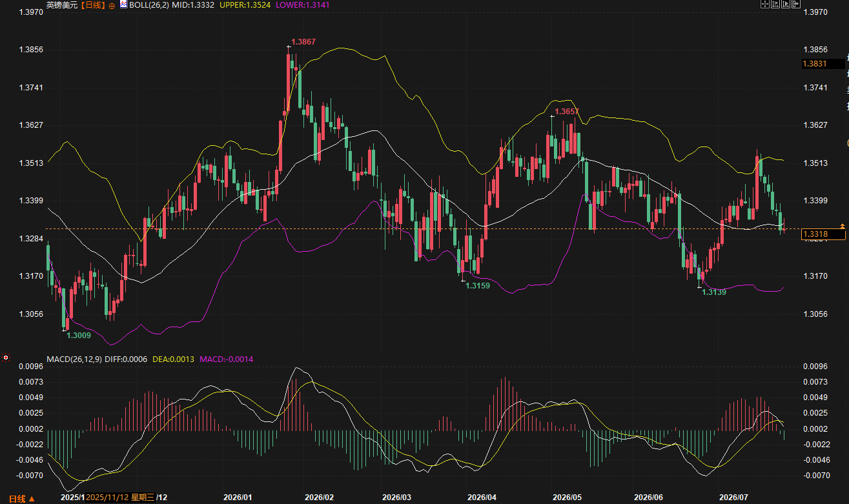Viewport: 849px width, 504px height.
Task: Click the indicator chart icon before BOLL
Action: point(123,4)
